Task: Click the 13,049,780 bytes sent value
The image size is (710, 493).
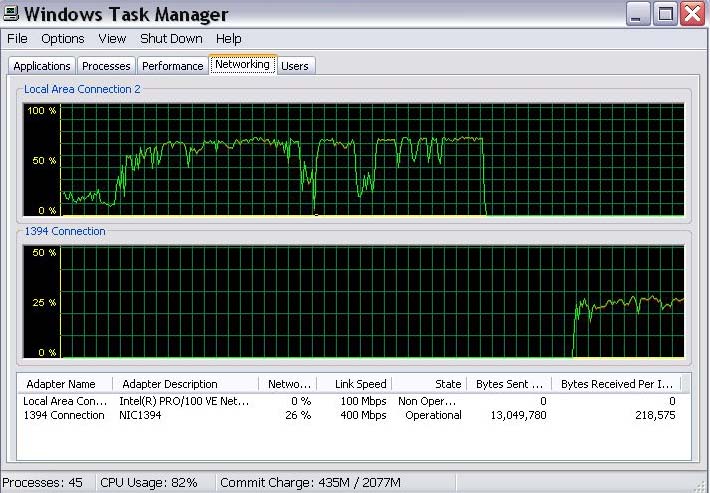Action: tap(518, 415)
